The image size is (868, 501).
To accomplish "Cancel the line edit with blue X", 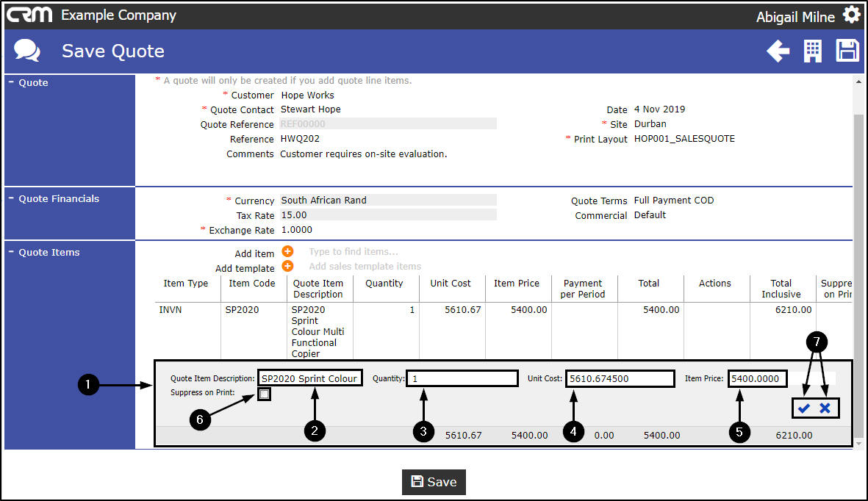I will [x=825, y=408].
